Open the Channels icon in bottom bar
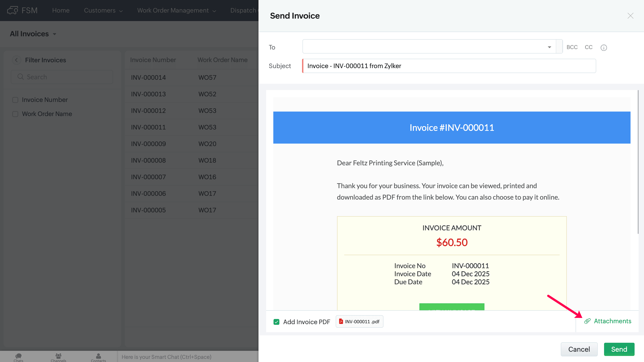Screen dimensions: 644x362 58,356
